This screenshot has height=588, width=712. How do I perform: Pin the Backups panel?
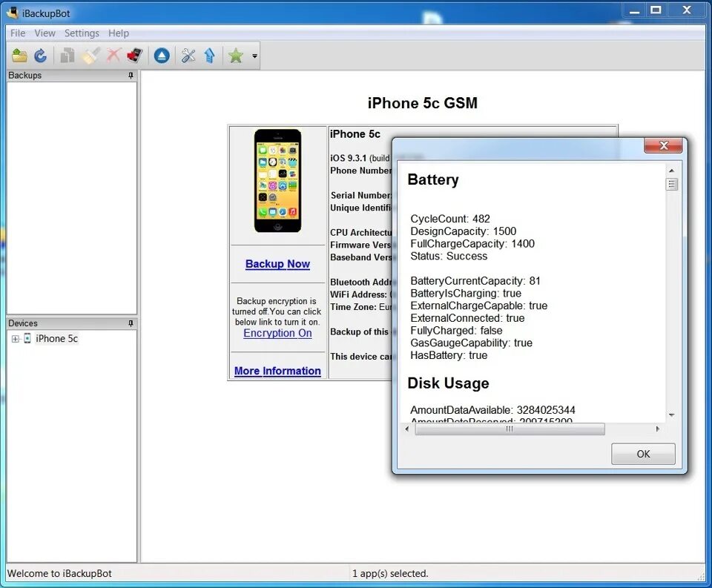(131, 76)
